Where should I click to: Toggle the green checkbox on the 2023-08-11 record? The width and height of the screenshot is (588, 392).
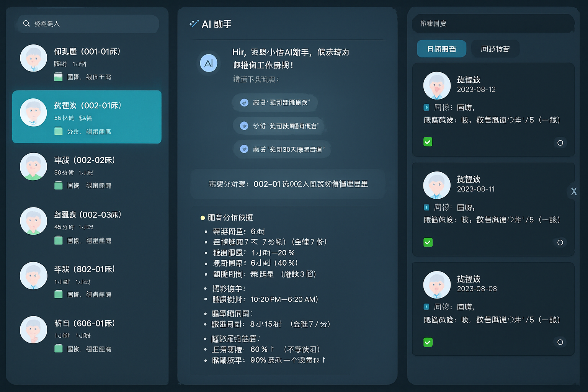click(x=428, y=242)
